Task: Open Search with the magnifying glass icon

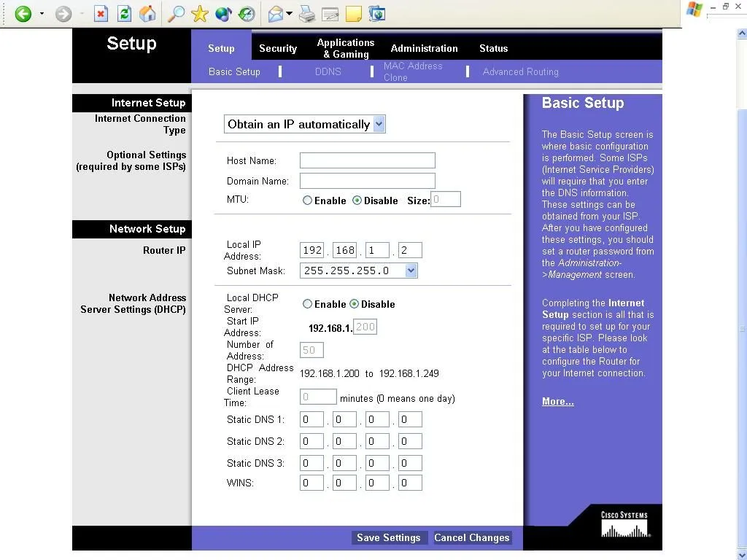Action: (176, 14)
